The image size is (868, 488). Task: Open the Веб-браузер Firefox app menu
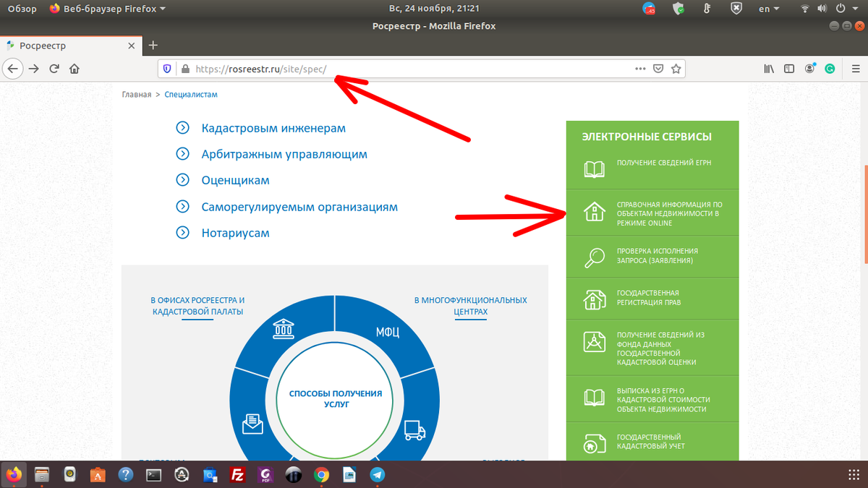(108, 9)
